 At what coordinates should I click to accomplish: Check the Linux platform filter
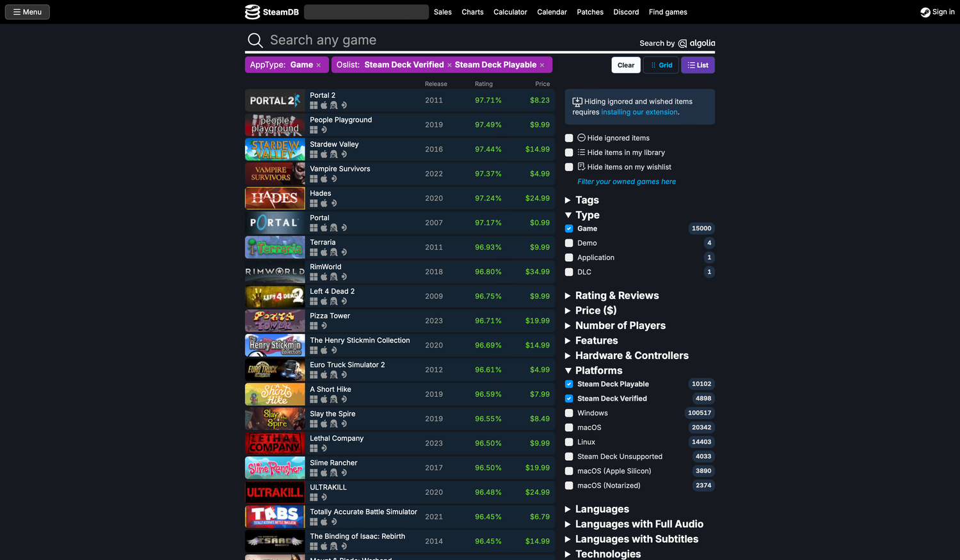(569, 442)
